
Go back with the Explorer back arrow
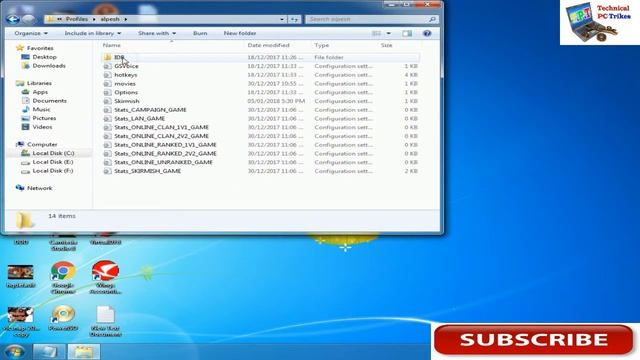(13, 19)
